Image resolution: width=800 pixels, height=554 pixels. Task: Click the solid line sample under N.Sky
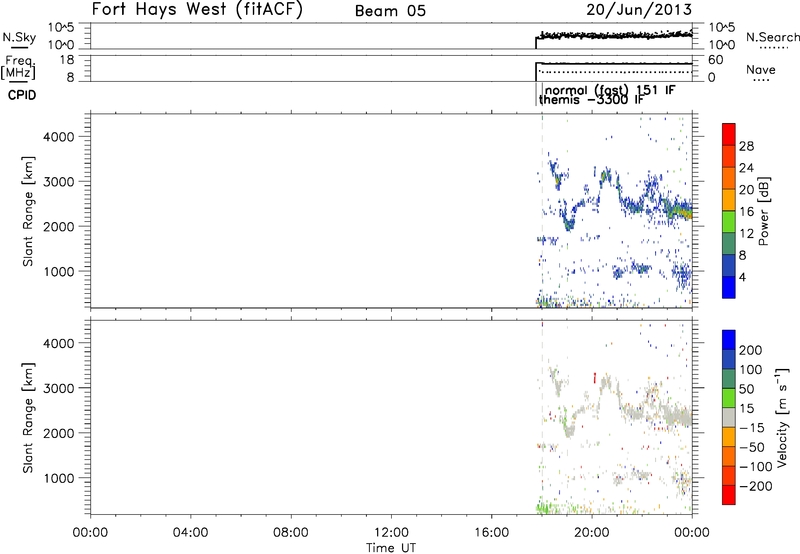click(x=19, y=47)
